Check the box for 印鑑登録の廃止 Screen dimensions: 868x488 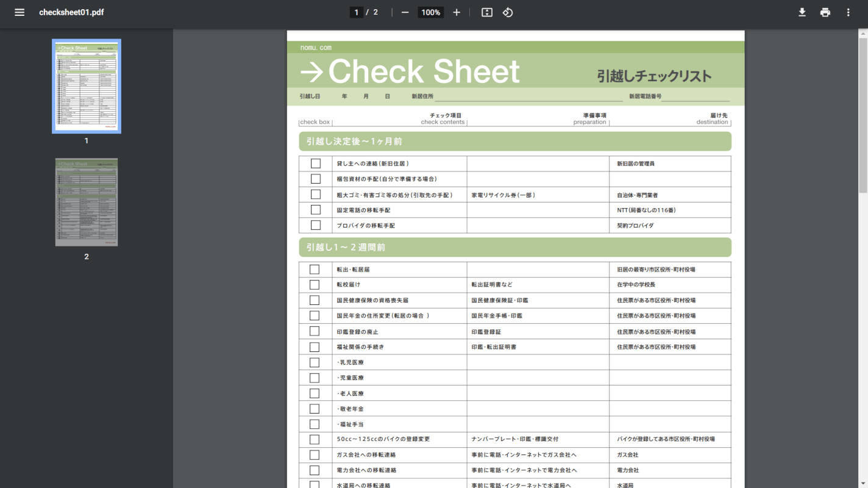pos(315,331)
